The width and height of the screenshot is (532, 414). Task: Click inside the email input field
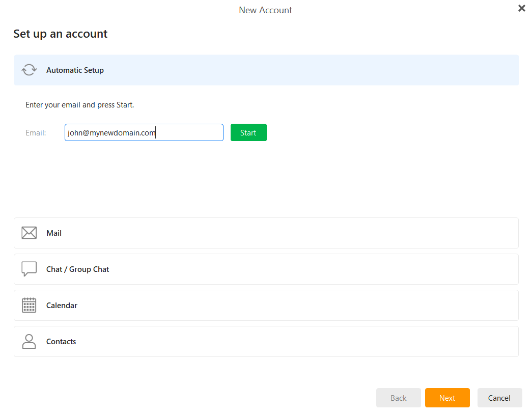pos(144,132)
